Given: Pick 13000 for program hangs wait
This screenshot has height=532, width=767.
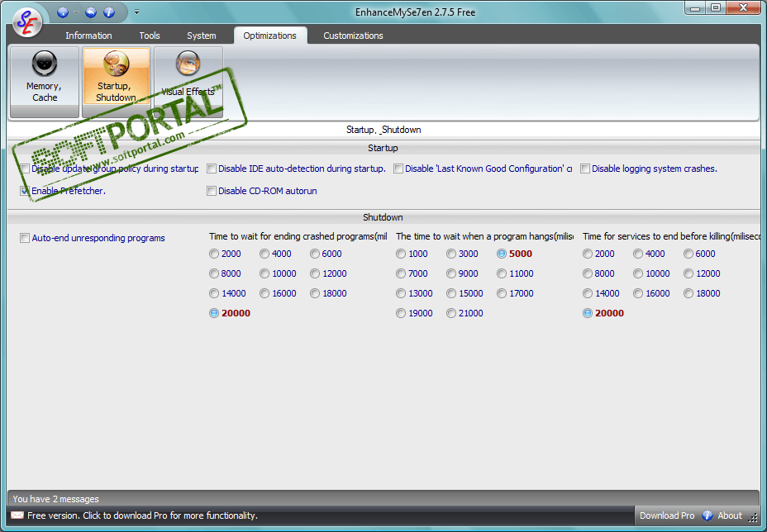Looking at the screenshot, I should tap(414, 293).
